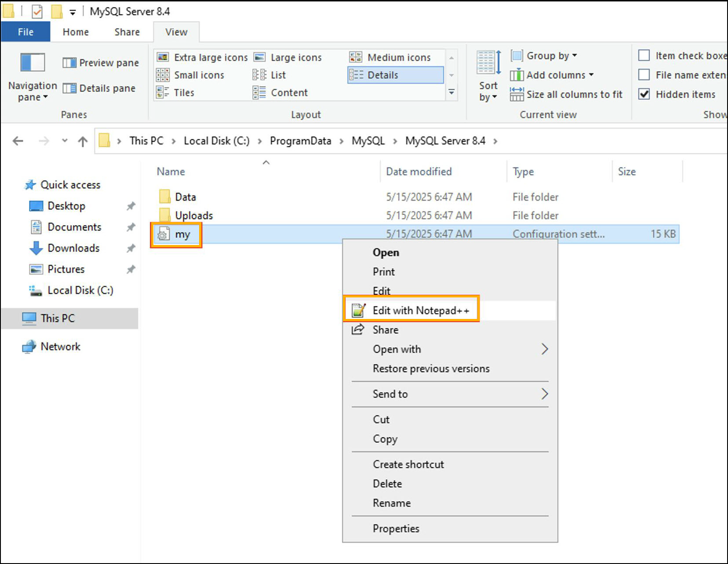Viewport: 728px width, 564px height.
Task: Click MySQL in the address path
Action: [x=368, y=141]
